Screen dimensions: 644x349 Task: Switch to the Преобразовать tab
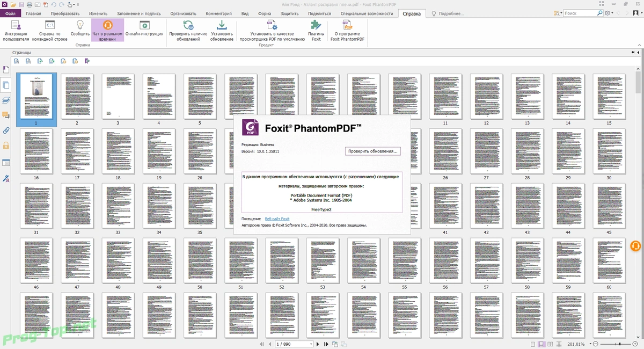tap(65, 13)
